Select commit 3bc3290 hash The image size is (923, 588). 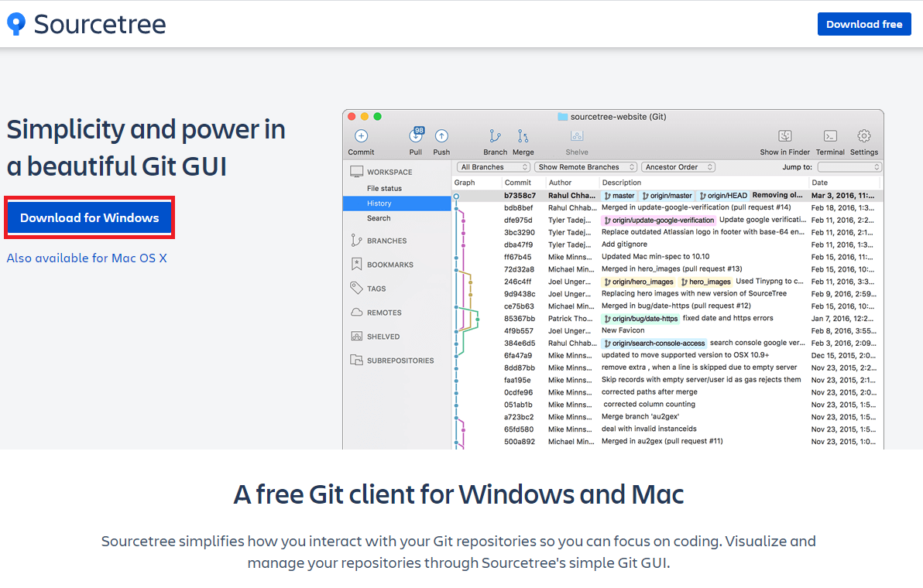point(518,233)
